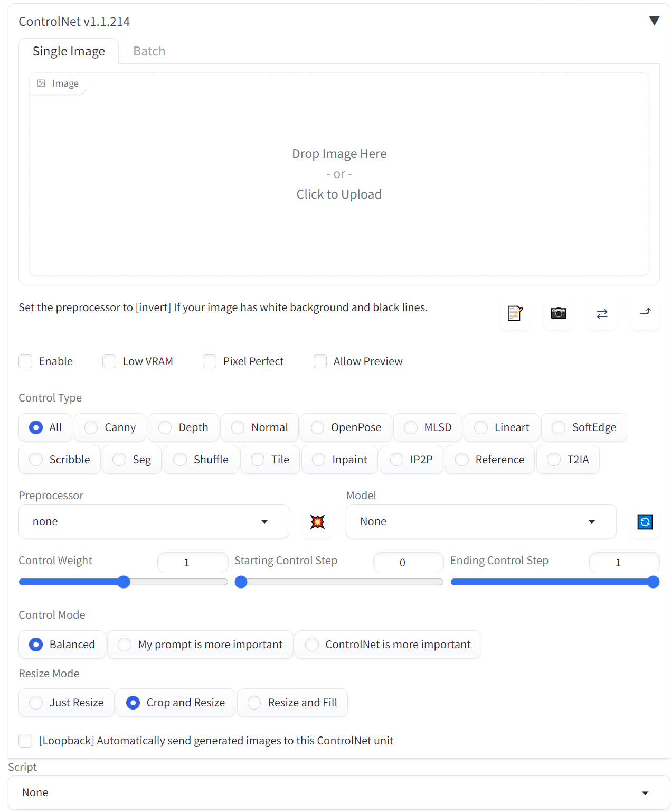Switch to the Batch tab

[x=149, y=51]
